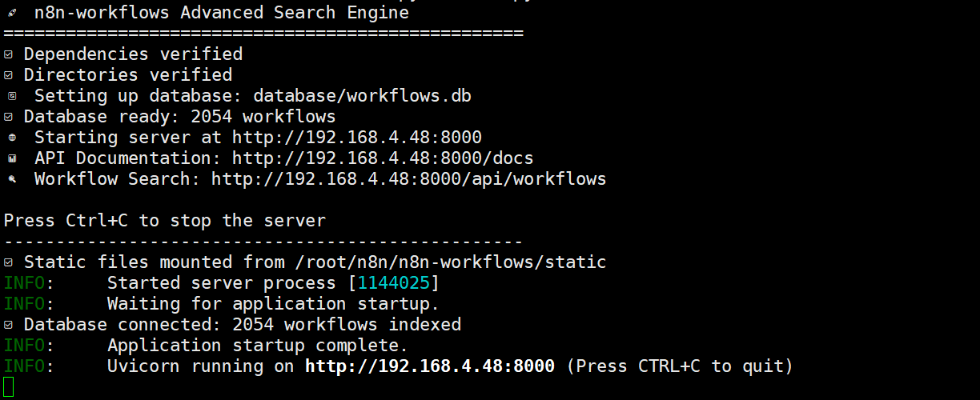Click the magnifier icon before Workflow Search
This screenshot has height=400, width=980.
click(x=11, y=179)
